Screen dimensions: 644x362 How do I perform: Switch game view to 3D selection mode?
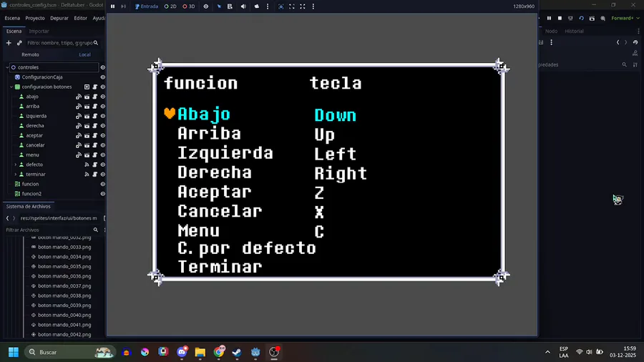189,6
